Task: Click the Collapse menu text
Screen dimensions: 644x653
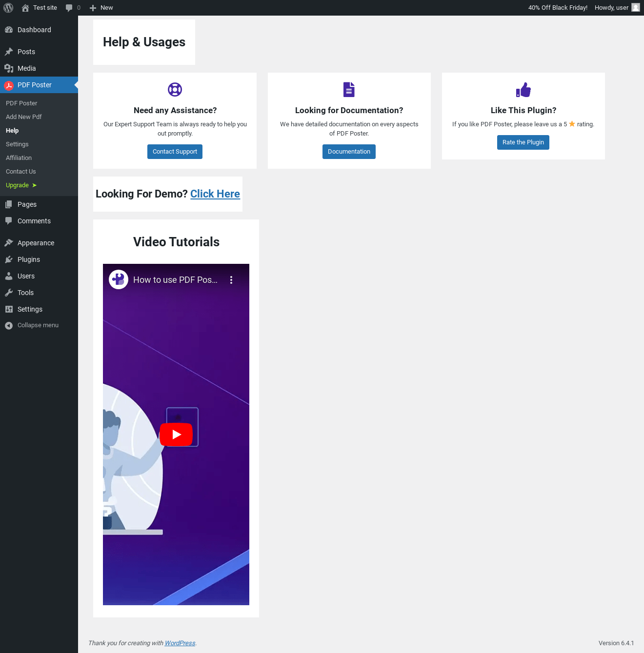Action: coord(38,325)
